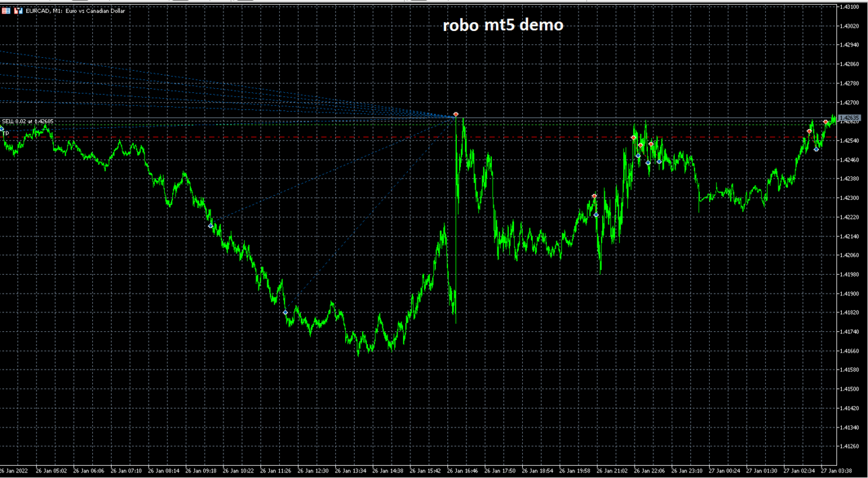Click the 26 Jan 16:46 time label
The width and height of the screenshot is (868, 478).
pos(463,471)
